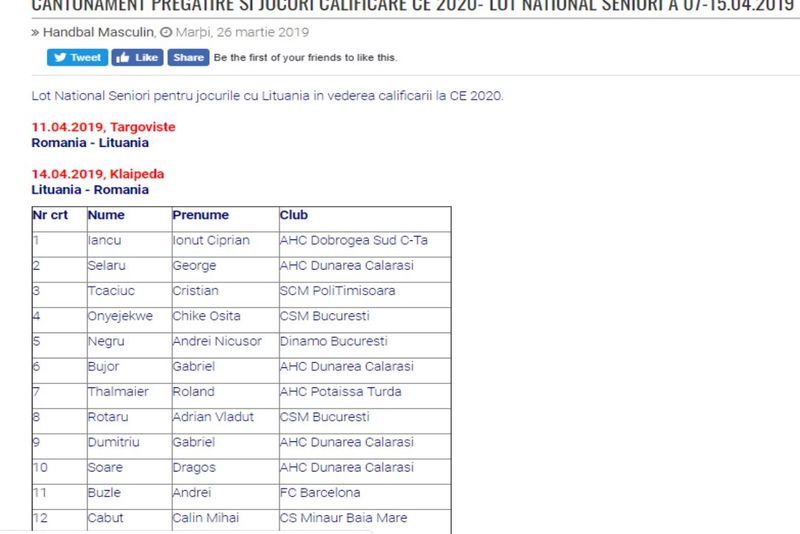Click the Onyejekwe surname cell

pos(119,316)
